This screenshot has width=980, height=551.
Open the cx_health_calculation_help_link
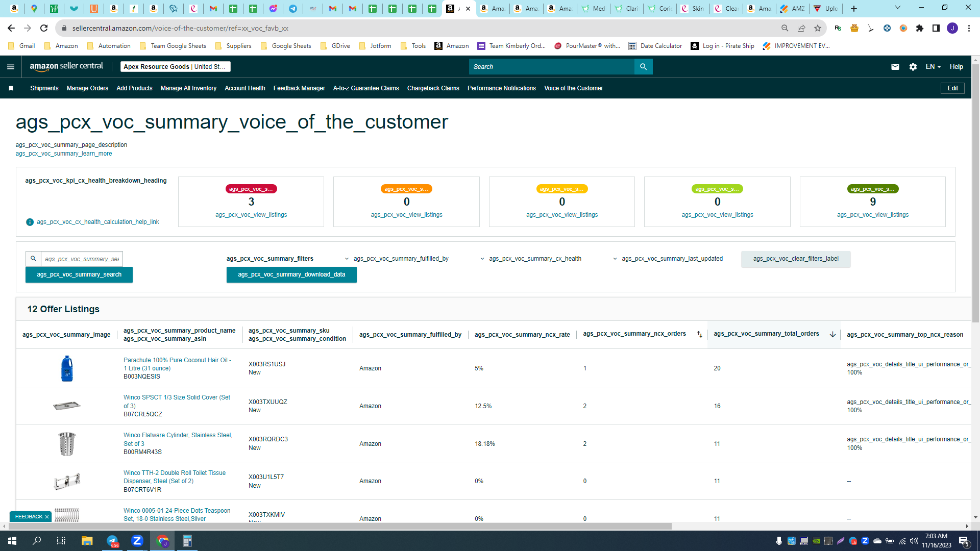point(98,222)
